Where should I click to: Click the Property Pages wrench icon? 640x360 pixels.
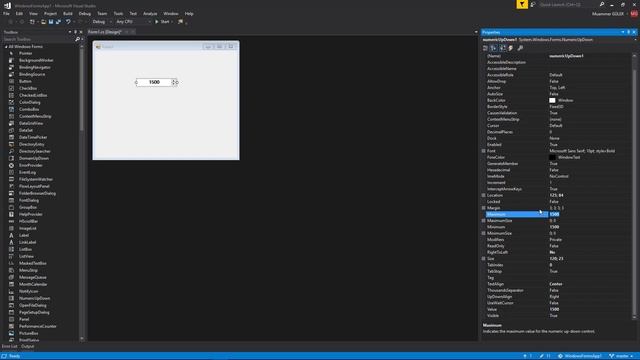click(520, 48)
